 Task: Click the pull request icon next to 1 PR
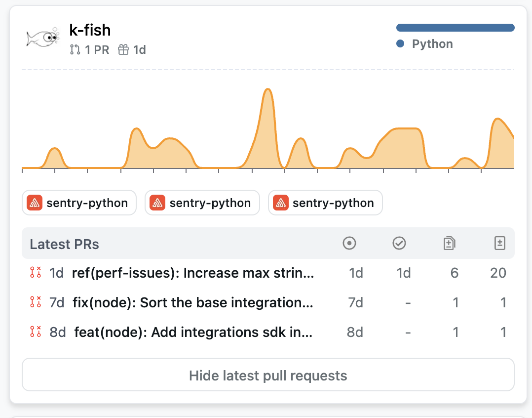(x=74, y=49)
